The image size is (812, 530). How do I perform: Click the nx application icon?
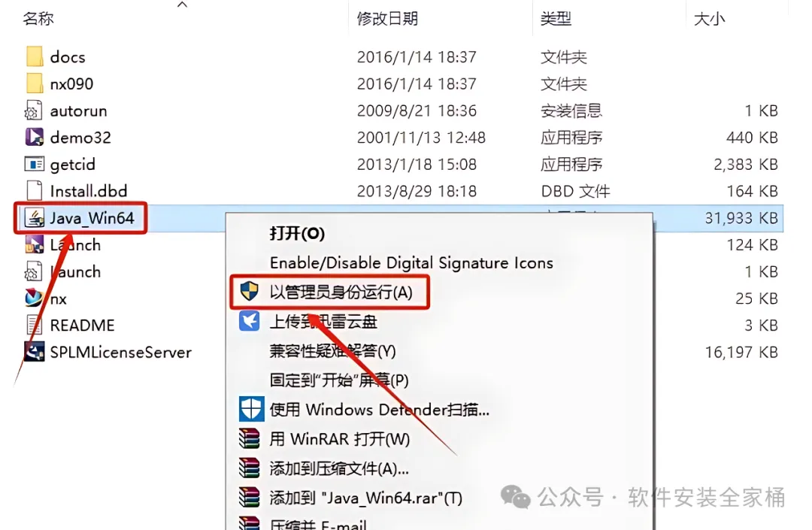point(35,298)
